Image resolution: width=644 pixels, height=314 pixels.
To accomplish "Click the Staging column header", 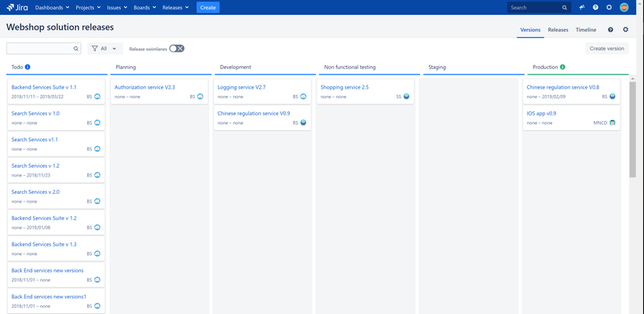I will 437,67.
